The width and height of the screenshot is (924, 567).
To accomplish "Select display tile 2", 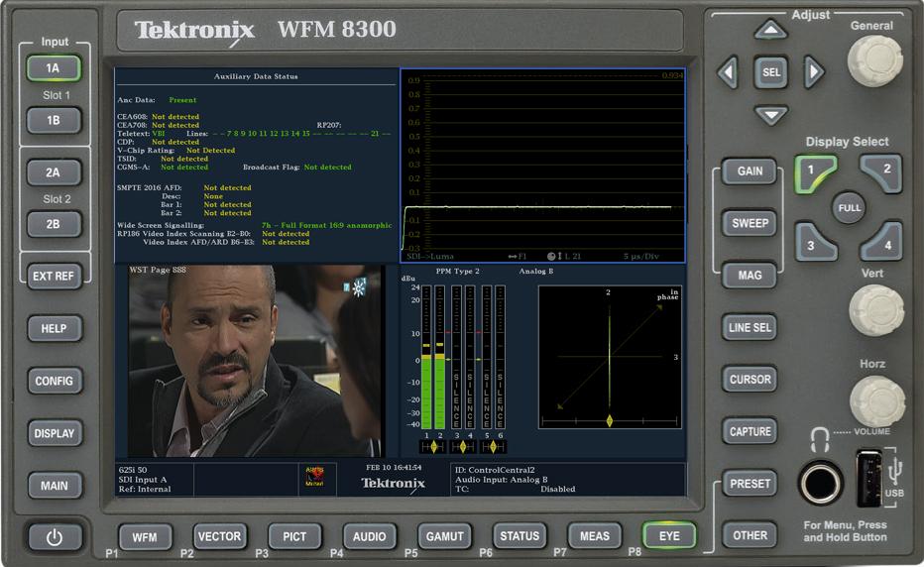I will coord(882,172).
